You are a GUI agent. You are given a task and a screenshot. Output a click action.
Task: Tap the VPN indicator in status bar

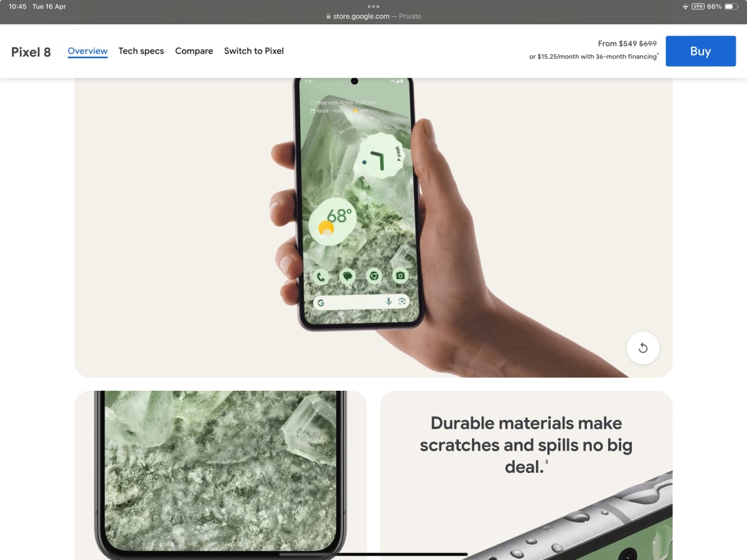coord(698,6)
